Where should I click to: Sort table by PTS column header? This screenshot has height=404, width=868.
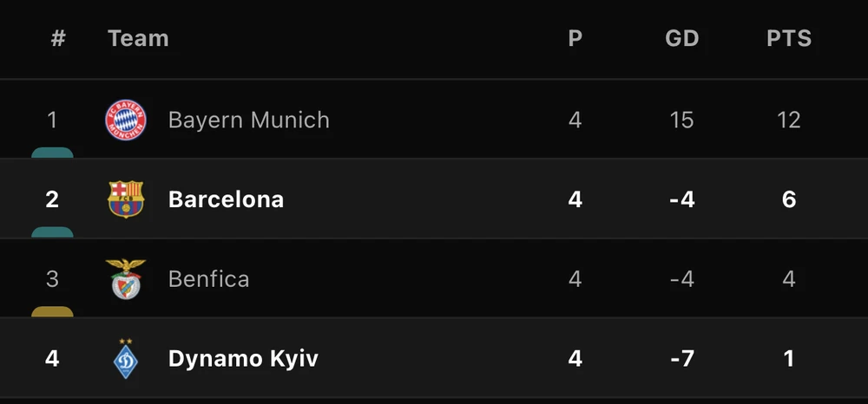coord(789,39)
